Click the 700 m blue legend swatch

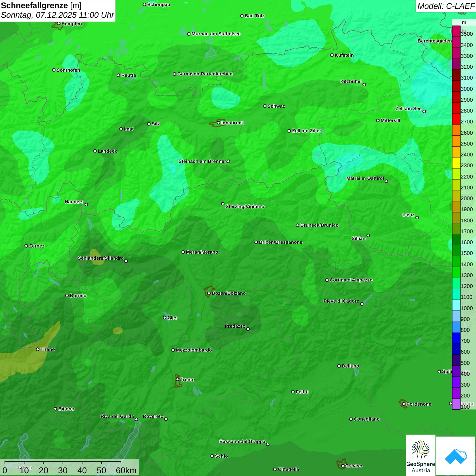pyautogui.click(x=456, y=338)
